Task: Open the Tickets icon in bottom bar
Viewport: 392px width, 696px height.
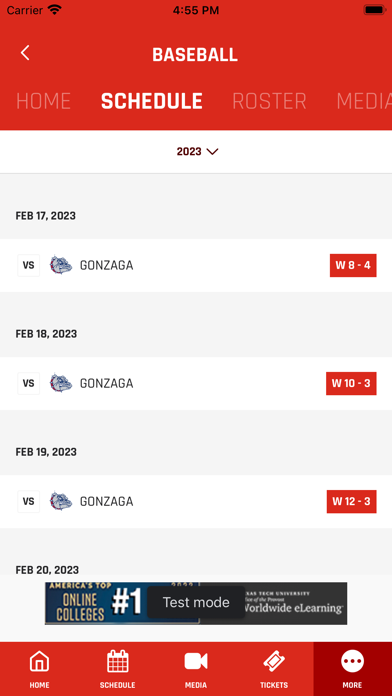Action: click(x=274, y=661)
